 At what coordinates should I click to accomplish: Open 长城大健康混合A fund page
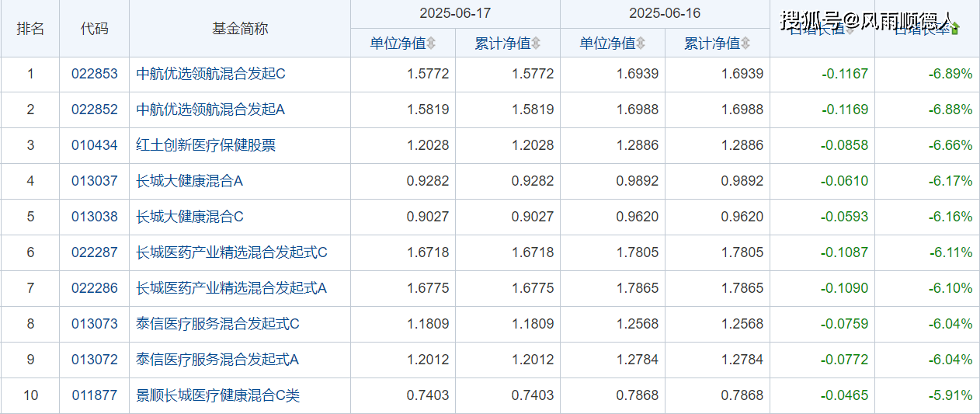pos(189,182)
